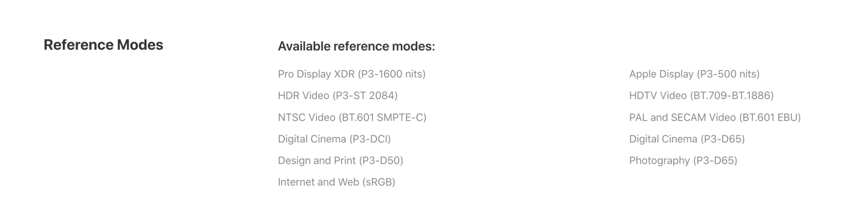Select Internet and Web (sRGB) entry
The height and width of the screenshot is (220, 868).
tap(336, 182)
